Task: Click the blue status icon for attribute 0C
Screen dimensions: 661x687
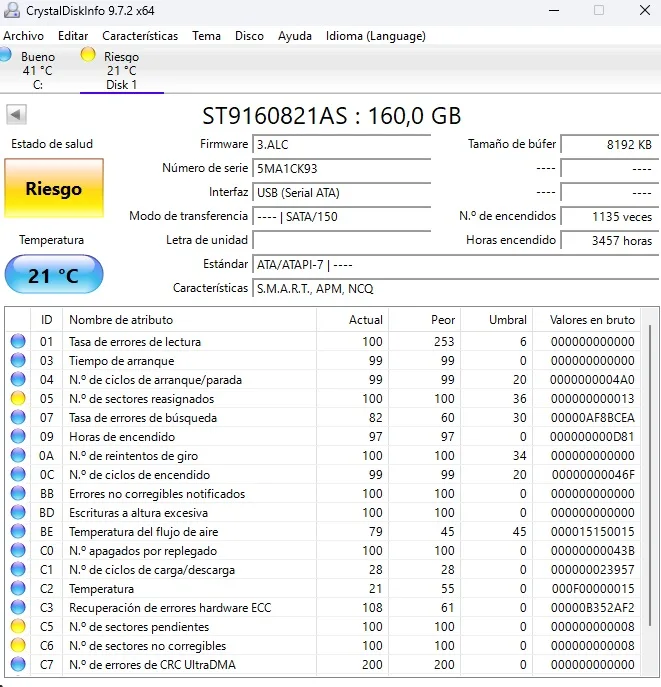Action: tap(18, 475)
